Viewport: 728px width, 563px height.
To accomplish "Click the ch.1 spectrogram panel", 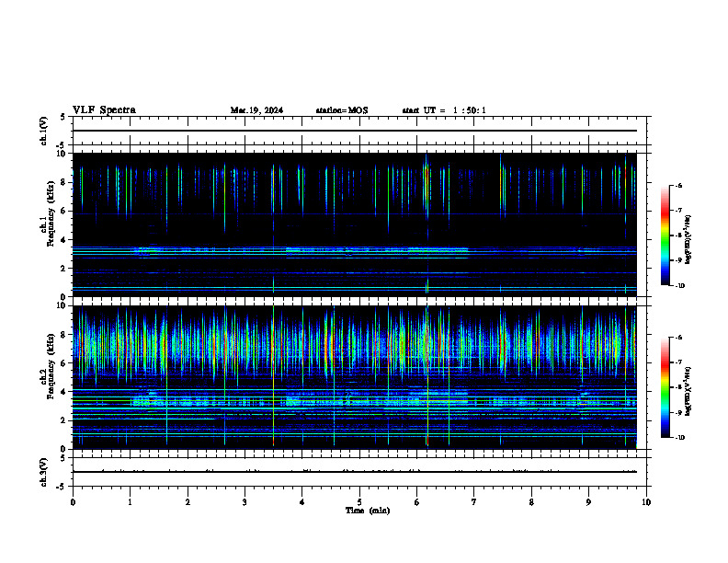I will [355, 224].
